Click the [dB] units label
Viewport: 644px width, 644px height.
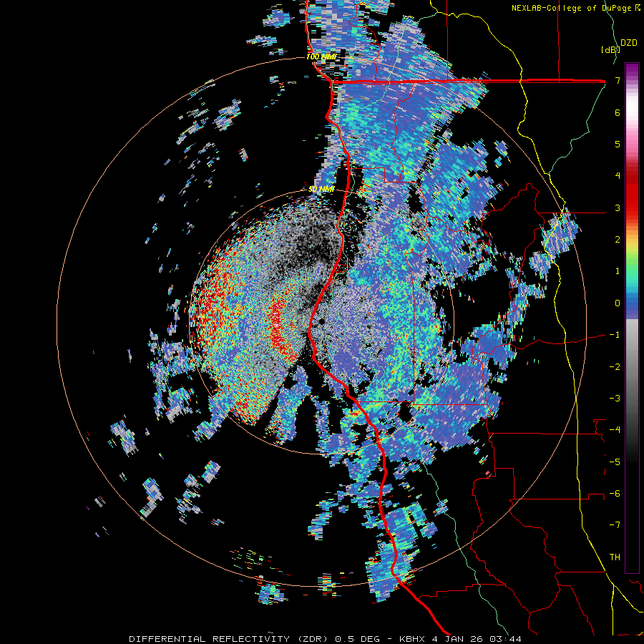pyautogui.click(x=610, y=49)
